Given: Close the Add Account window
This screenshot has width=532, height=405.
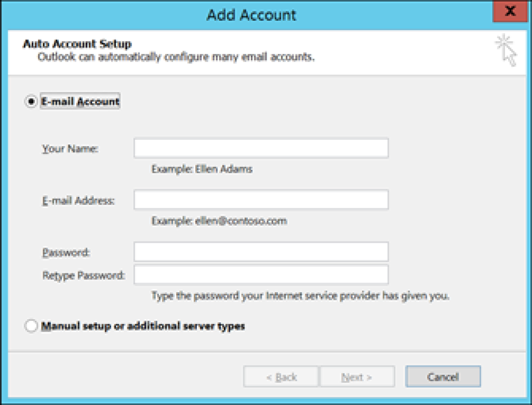Looking at the screenshot, I should 510,11.
